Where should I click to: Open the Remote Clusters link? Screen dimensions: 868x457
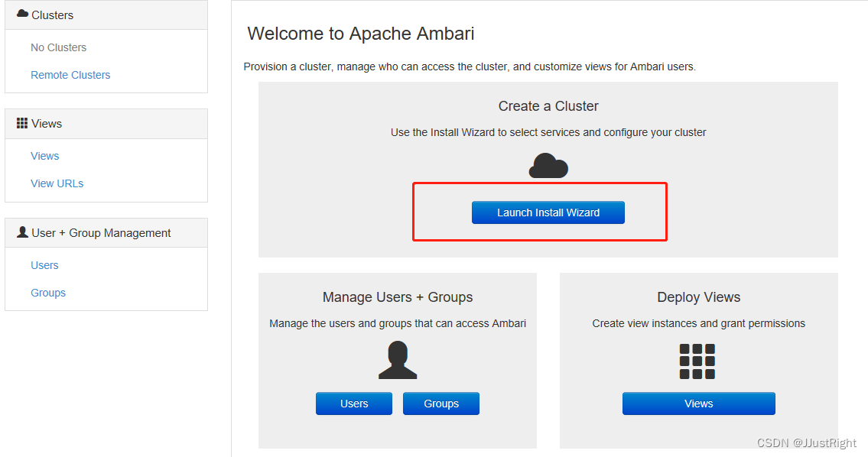coord(70,75)
